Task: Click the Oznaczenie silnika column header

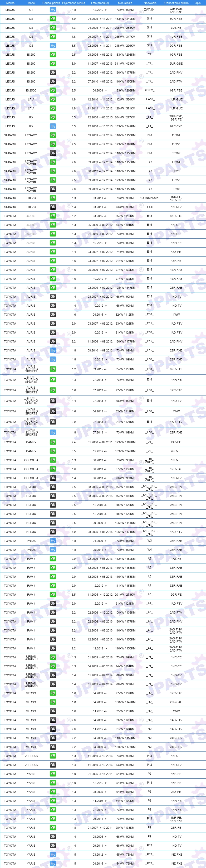Action: [176, 3]
